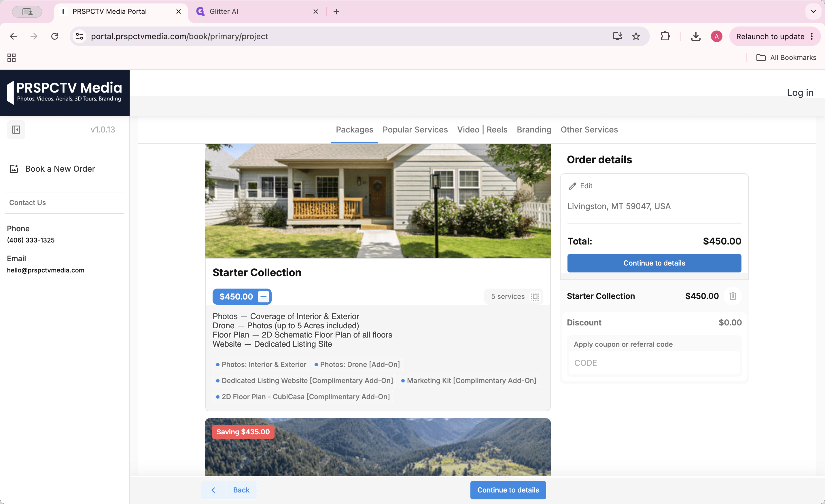Image resolution: width=825 pixels, height=504 pixels.
Task: Install app icon in address bar
Action: (617, 36)
